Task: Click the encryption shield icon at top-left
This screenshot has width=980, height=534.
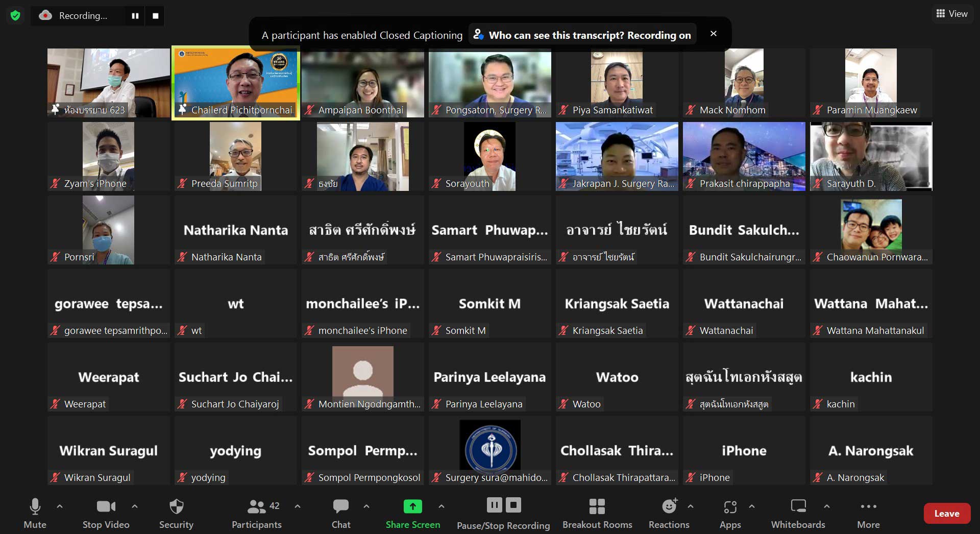Action: tap(15, 16)
